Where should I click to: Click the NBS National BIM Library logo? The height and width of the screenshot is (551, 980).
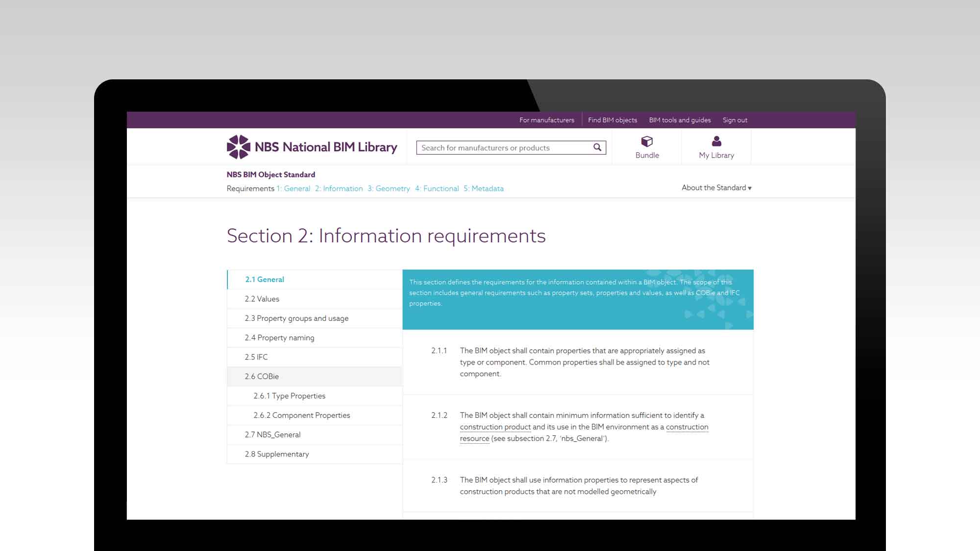[313, 146]
